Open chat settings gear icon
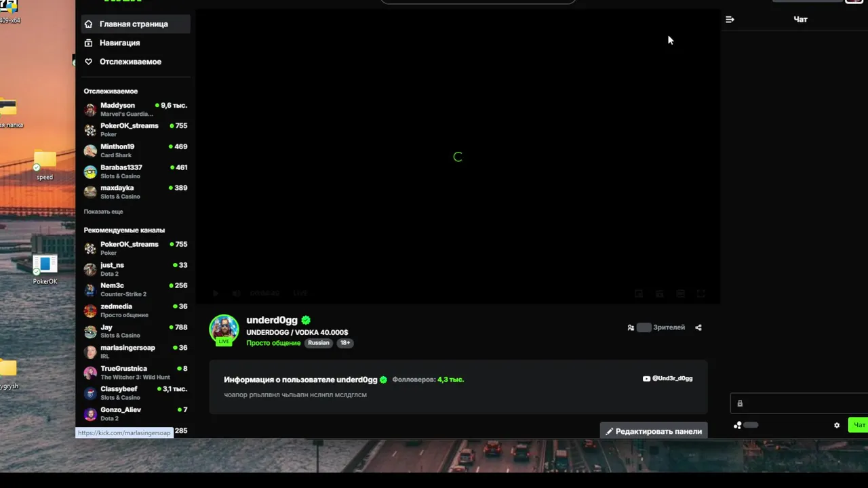 (837, 425)
